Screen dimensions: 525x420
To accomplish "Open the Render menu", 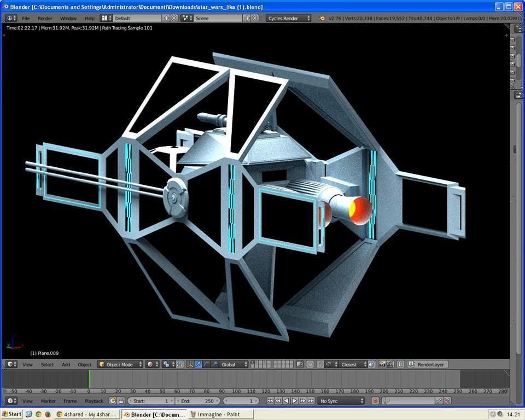I will (44, 19).
